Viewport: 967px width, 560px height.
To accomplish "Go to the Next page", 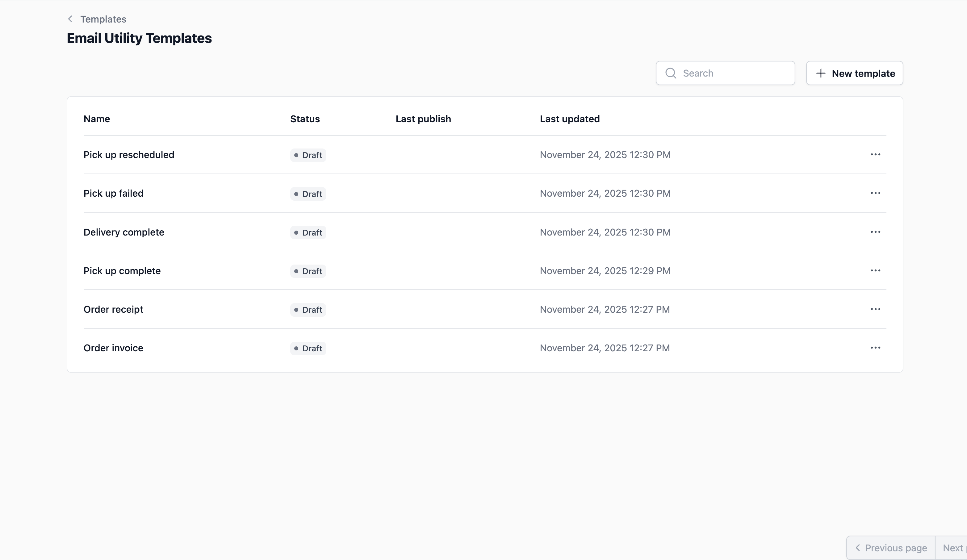I will [x=951, y=548].
